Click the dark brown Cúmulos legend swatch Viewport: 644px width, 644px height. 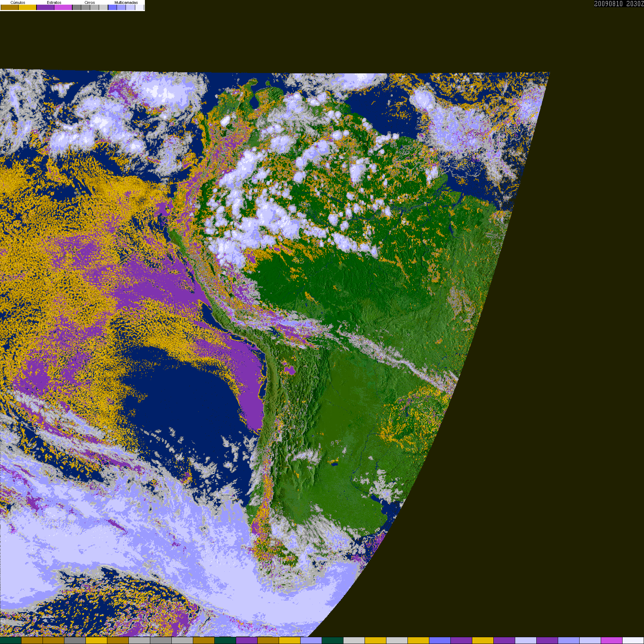point(10,7)
